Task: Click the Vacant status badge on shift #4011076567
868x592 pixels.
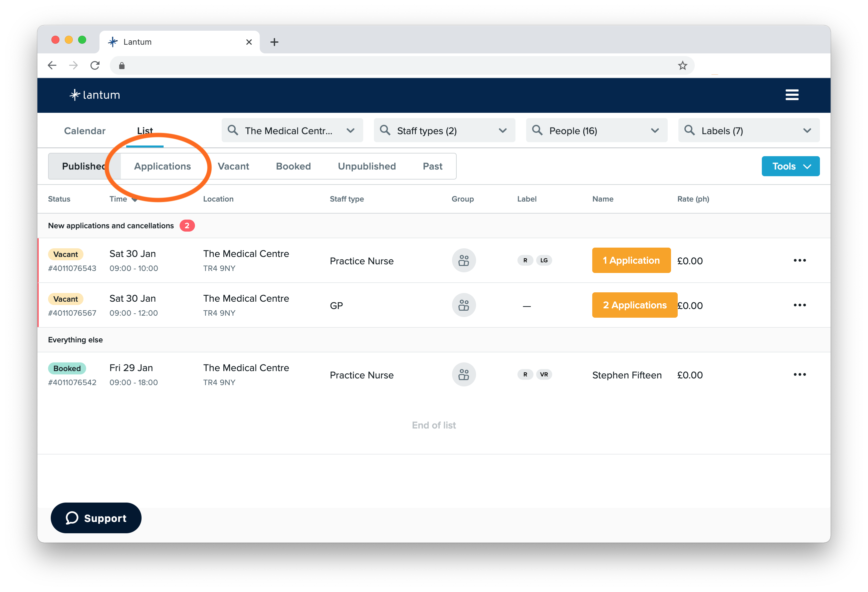Action: click(65, 299)
